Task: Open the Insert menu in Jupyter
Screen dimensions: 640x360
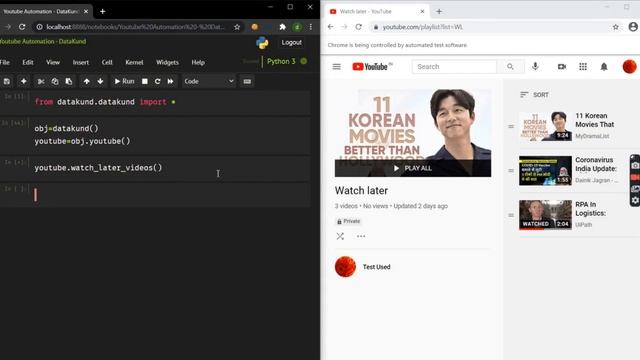Action: [81, 62]
